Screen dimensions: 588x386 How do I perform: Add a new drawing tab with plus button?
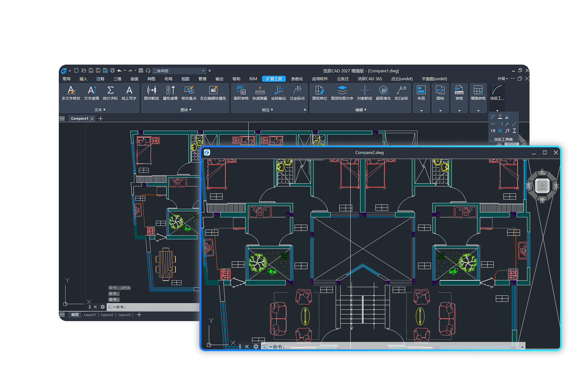[x=100, y=118]
